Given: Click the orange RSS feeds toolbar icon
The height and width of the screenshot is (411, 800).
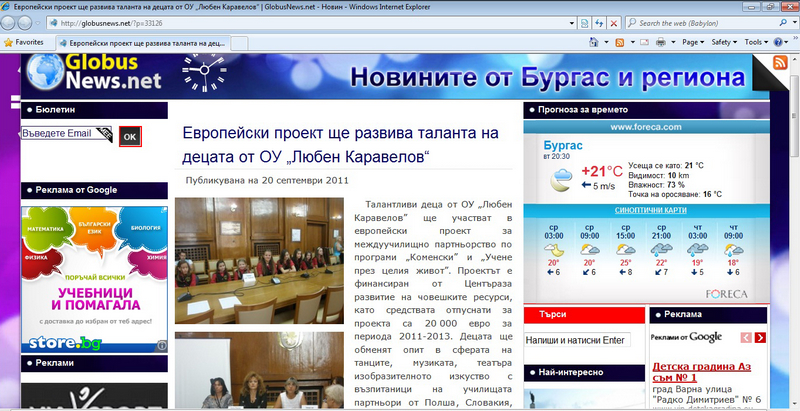Looking at the screenshot, I should coord(620,42).
